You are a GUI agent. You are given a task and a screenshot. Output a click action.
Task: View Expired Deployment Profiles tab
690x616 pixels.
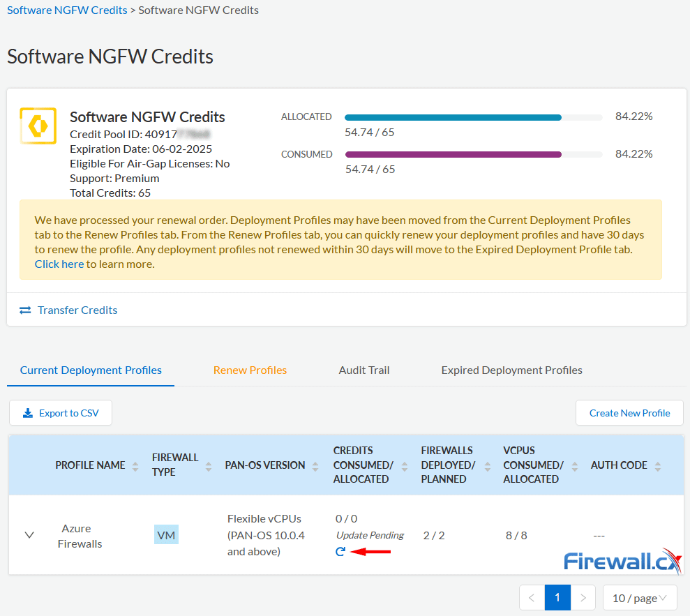pos(512,370)
